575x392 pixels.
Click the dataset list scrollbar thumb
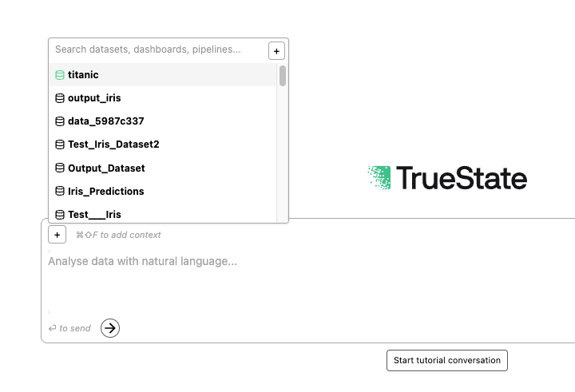pos(283,76)
